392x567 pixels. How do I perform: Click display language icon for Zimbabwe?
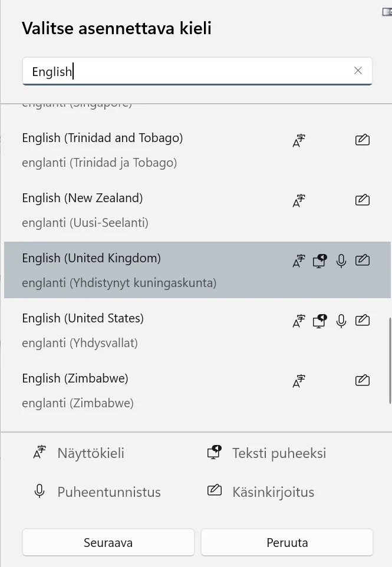299,380
